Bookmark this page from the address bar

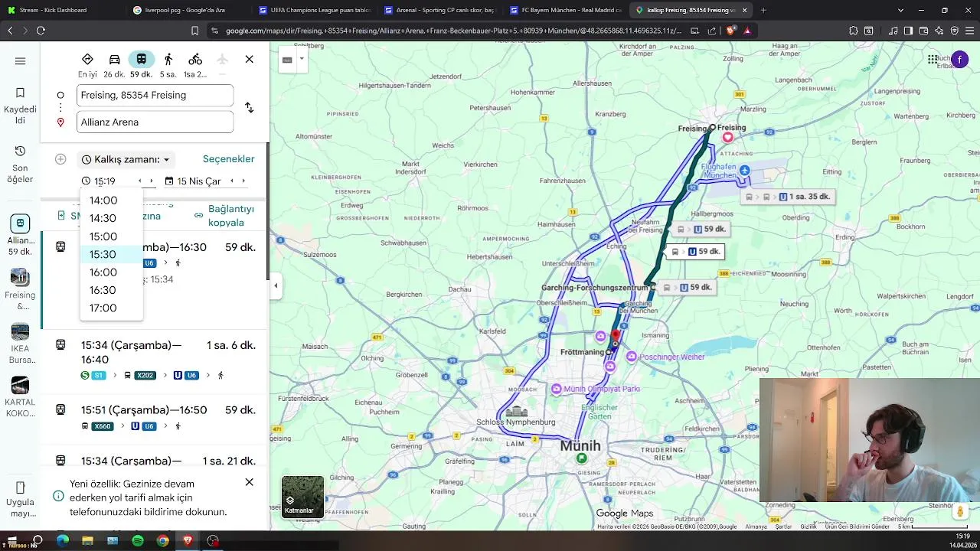click(194, 31)
